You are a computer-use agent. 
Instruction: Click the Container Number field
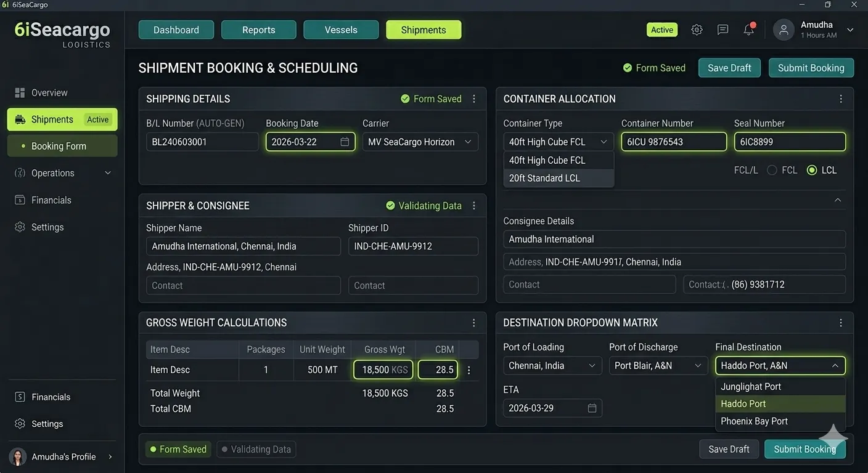tap(674, 142)
